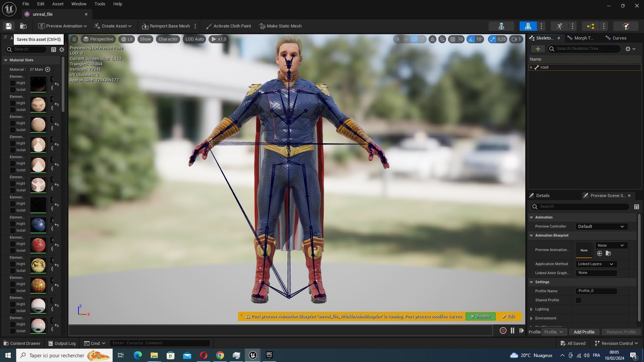Pause the preview playback
This screenshot has width=644, height=362.
click(512, 330)
